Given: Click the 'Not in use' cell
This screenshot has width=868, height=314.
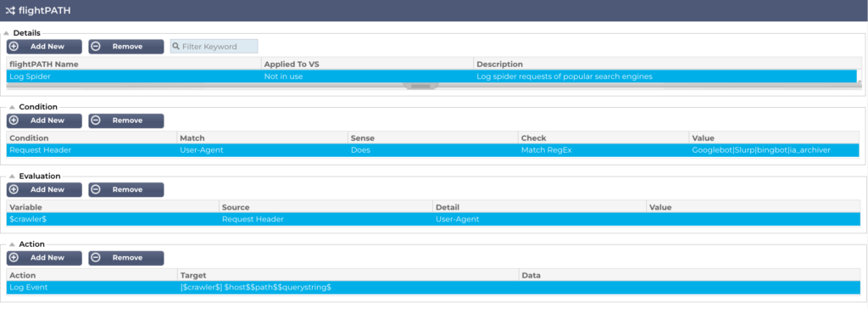Looking at the screenshot, I should tap(283, 76).
